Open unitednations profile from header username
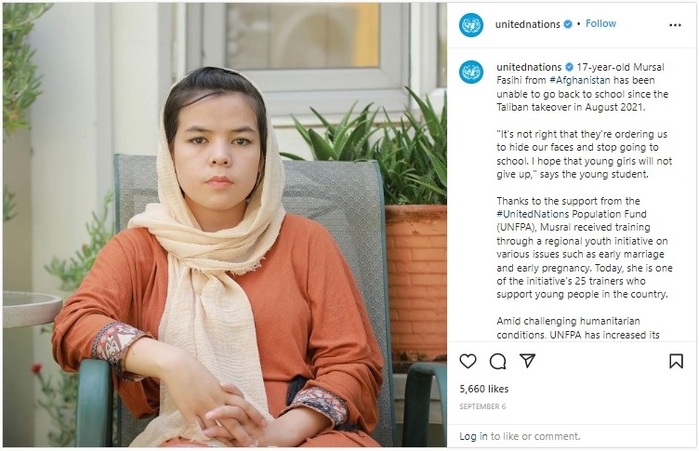Image resolution: width=699 pixels, height=451 pixels. [527, 24]
